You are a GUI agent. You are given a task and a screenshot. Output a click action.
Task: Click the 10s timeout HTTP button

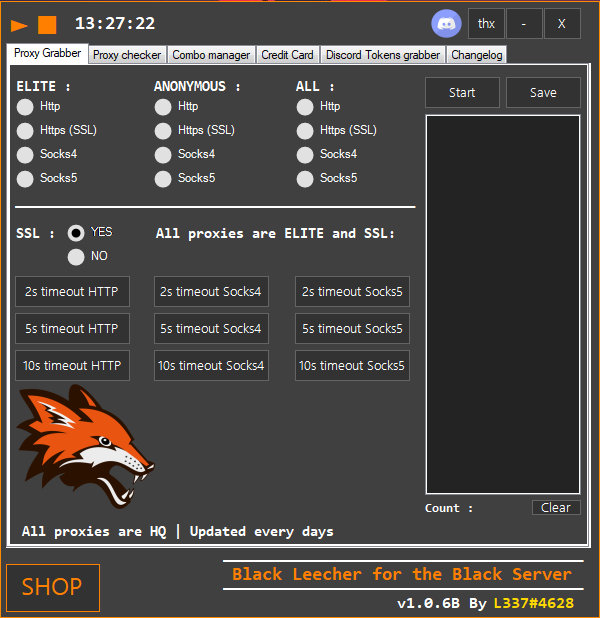pyautogui.click(x=72, y=366)
